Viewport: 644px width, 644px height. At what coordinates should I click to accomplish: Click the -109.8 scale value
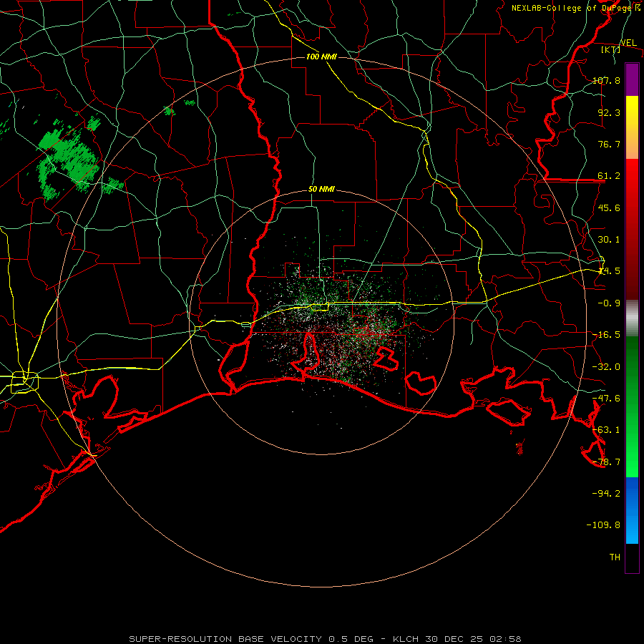pyautogui.click(x=603, y=525)
